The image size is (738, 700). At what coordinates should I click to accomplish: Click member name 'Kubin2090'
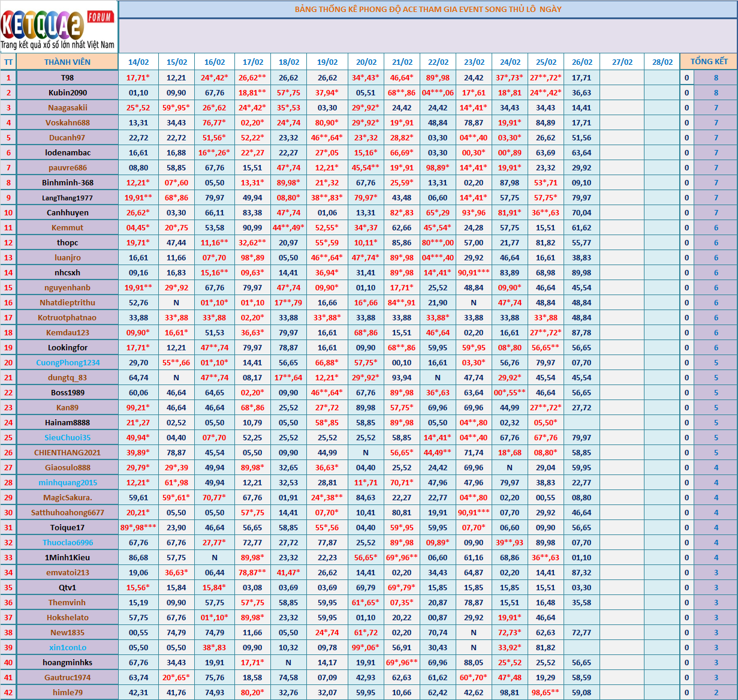pos(67,92)
